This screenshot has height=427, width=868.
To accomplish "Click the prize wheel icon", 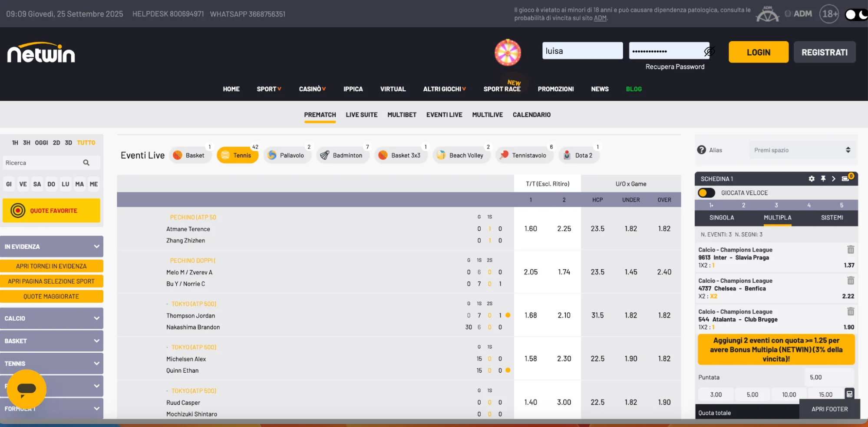I will (508, 53).
